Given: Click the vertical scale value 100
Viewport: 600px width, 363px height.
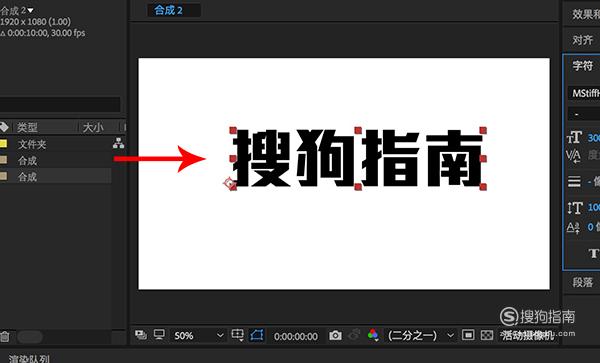Looking at the screenshot, I should click(x=594, y=208).
